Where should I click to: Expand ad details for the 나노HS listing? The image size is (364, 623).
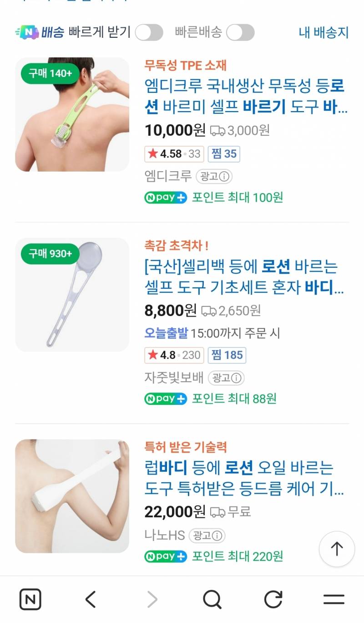[x=207, y=536]
